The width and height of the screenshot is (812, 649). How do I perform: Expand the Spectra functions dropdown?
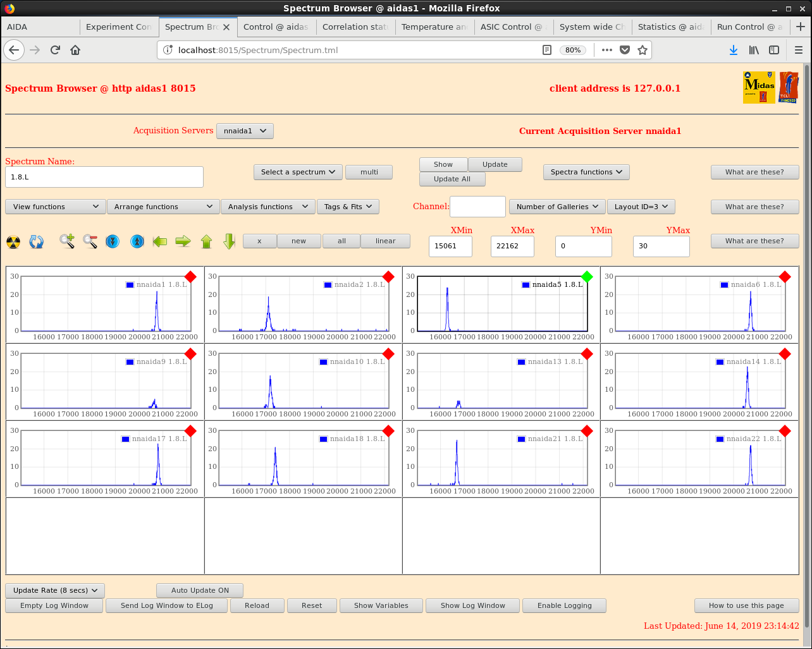click(586, 172)
